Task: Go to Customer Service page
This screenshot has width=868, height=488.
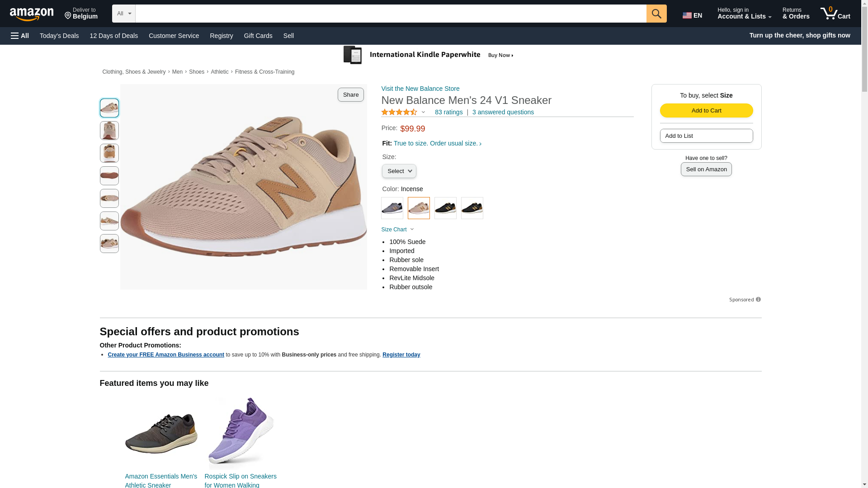Action: point(174,36)
